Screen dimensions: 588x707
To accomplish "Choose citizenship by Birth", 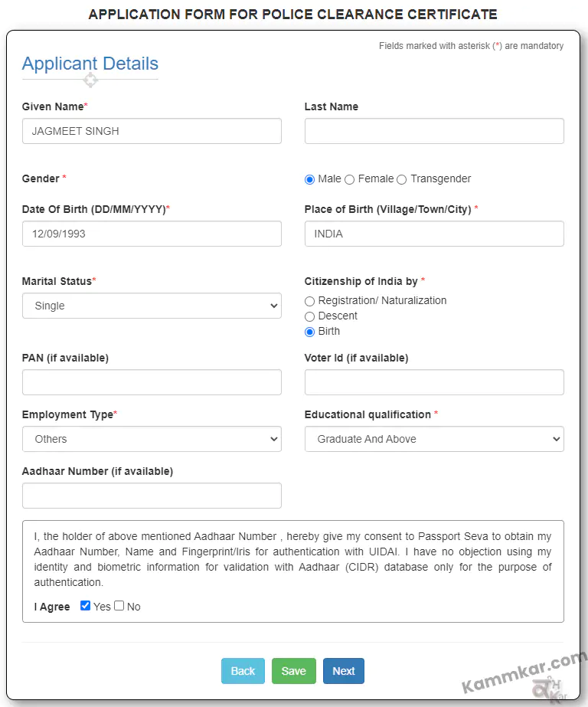I will [x=309, y=332].
